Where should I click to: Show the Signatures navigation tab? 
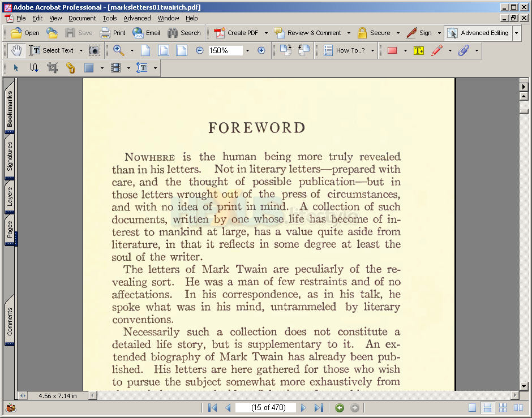[x=10, y=156]
